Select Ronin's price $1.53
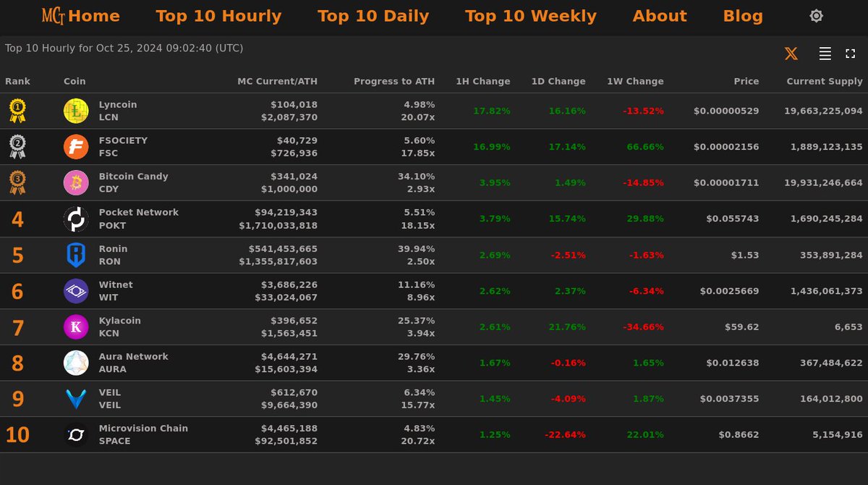 (746, 255)
